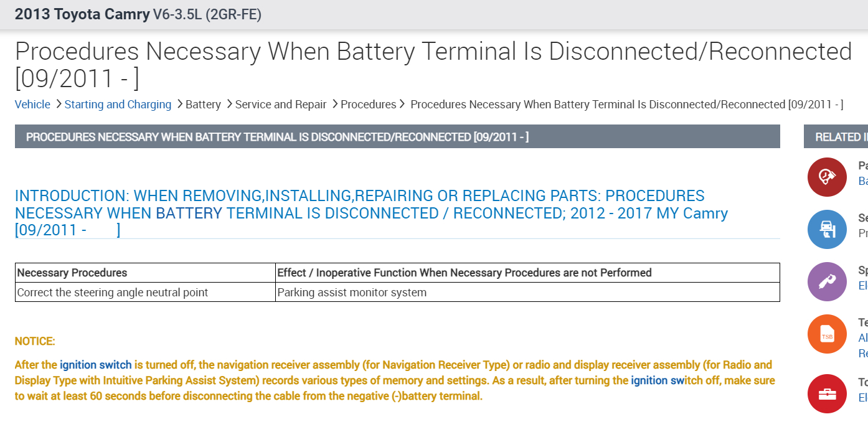The width and height of the screenshot is (868, 437).
Task: Click the Procedures breadcrumb item
Action: (368, 105)
